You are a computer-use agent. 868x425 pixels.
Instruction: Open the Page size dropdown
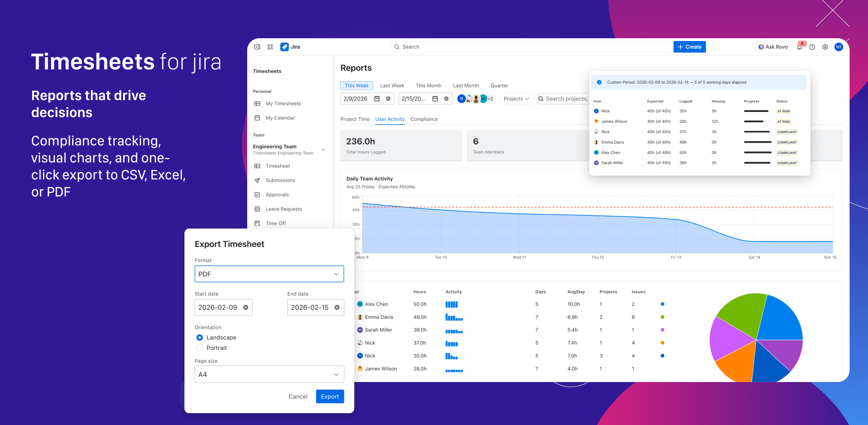[x=269, y=374]
